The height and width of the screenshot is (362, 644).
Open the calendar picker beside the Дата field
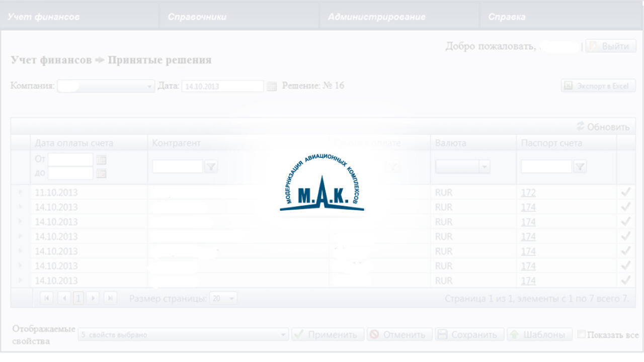272,86
